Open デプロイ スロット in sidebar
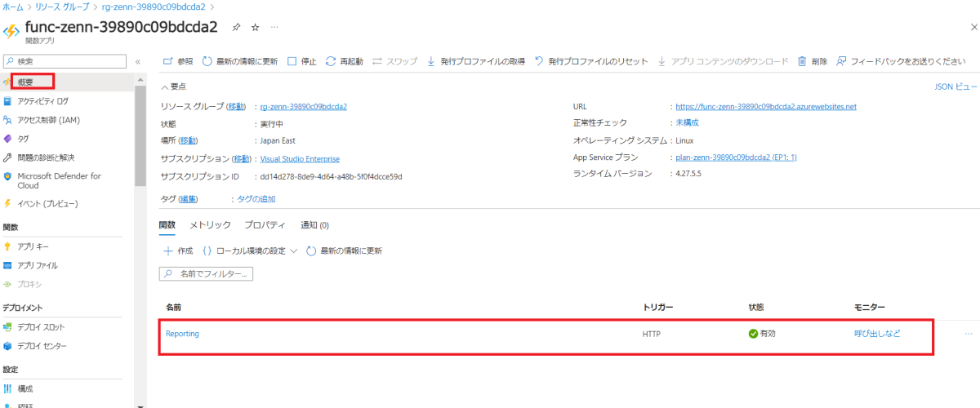980x408 pixels. click(x=42, y=327)
